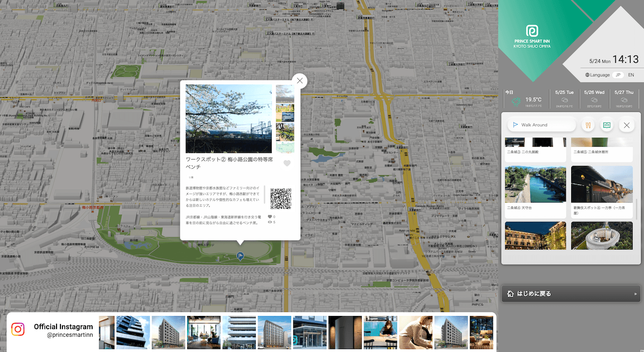Close the Walk Around side panel
Image resolution: width=644 pixels, height=352 pixels.
coord(627,125)
